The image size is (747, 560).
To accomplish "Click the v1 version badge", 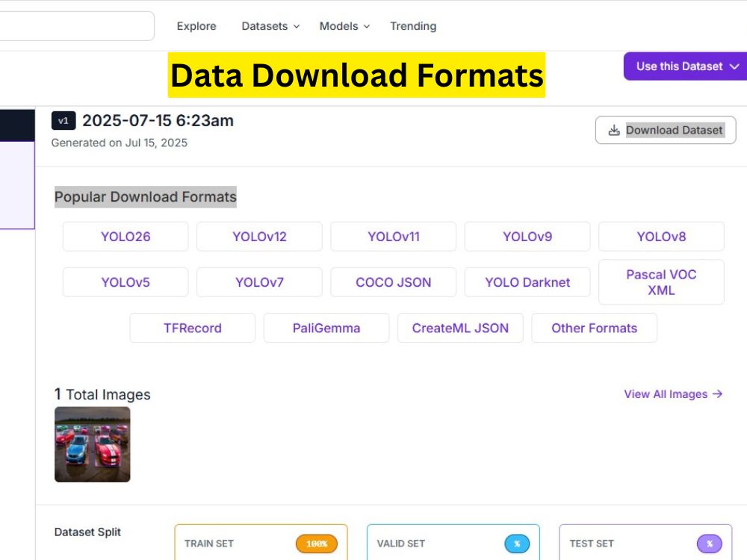I will point(63,121).
